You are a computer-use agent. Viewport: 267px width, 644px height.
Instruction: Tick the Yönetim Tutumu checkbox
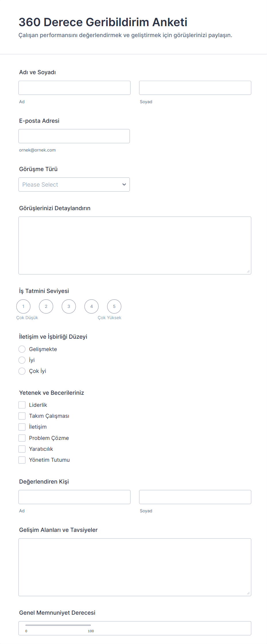tap(22, 460)
